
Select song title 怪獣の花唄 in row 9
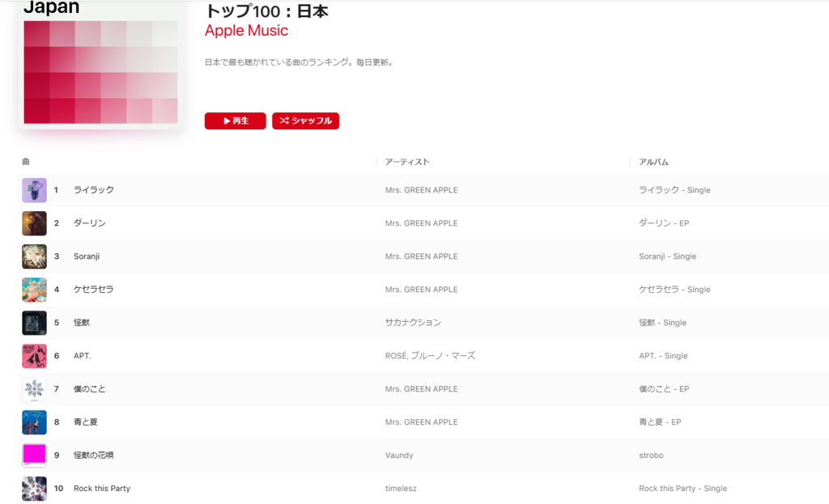(x=94, y=455)
